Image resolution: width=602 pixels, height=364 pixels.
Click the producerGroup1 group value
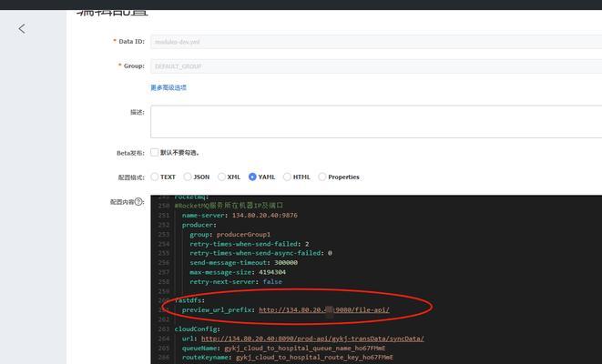(243, 234)
